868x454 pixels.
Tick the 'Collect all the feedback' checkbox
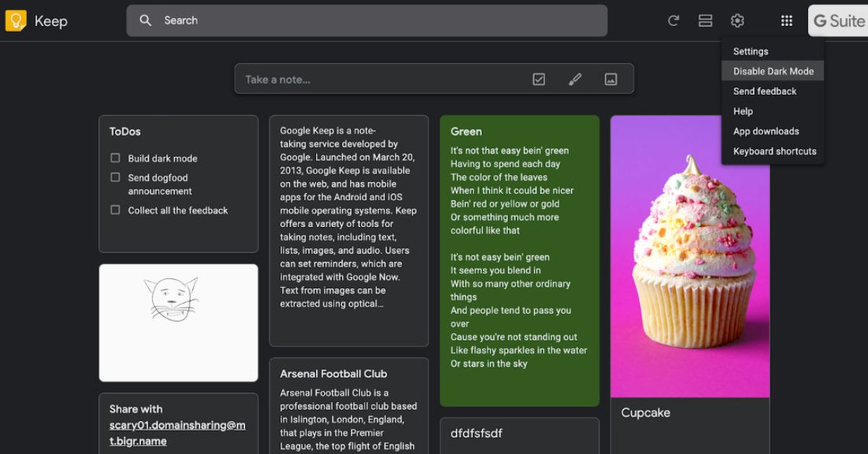(x=115, y=210)
